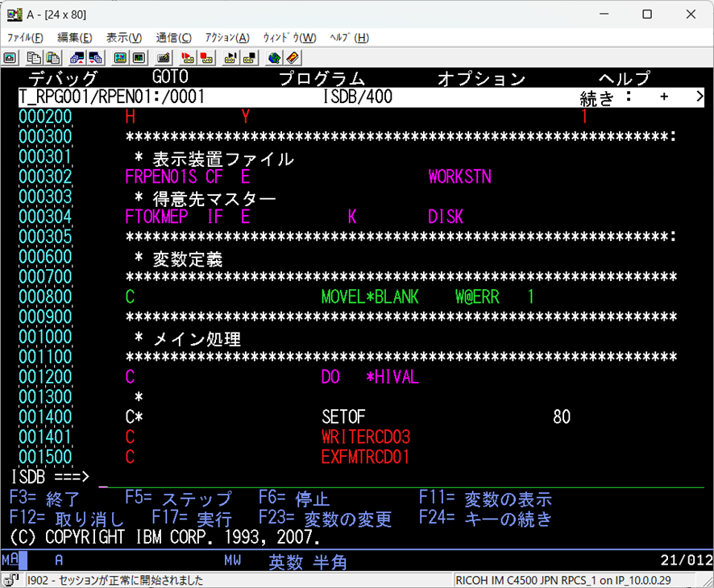This screenshot has width=714, height=588.
Task: Click F17= 実行 function key label
Action: tap(192, 519)
